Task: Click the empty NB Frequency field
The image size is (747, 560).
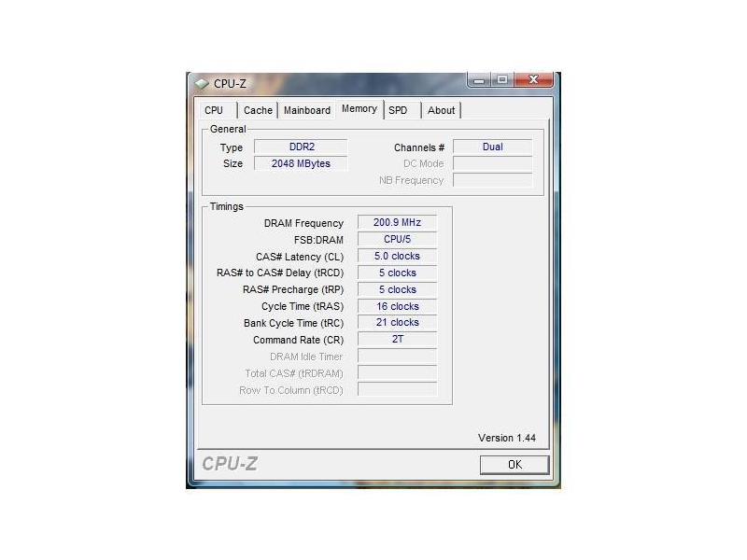Action: click(493, 180)
